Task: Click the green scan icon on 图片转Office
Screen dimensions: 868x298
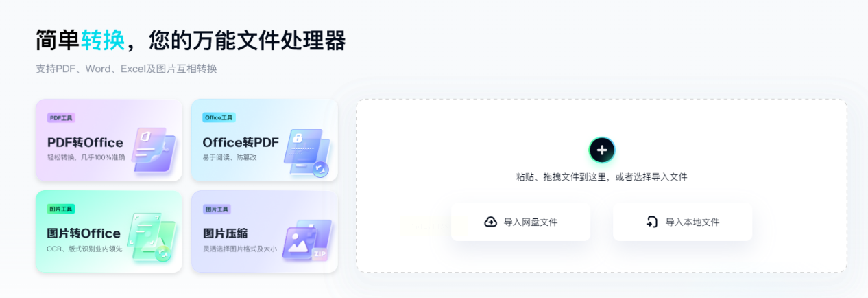Action: (152, 238)
